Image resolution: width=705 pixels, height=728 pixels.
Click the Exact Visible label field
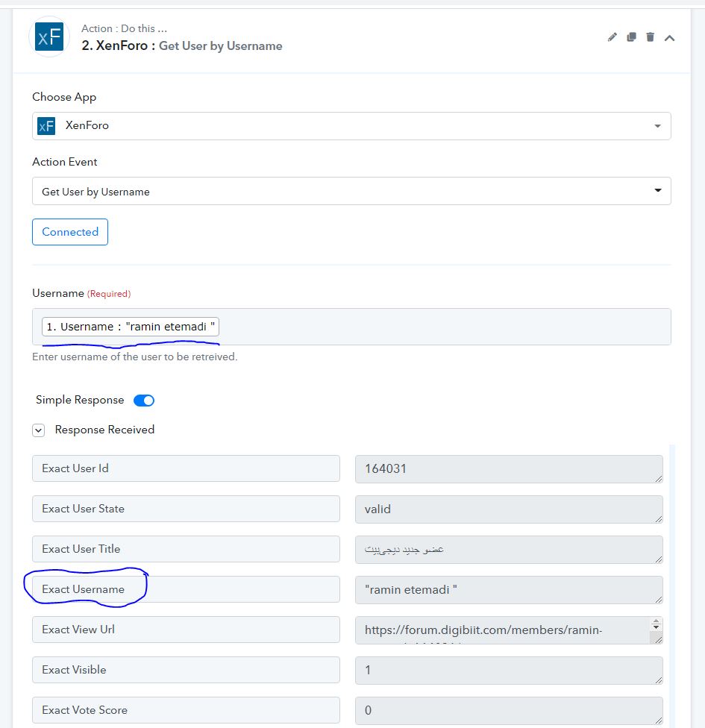186,670
